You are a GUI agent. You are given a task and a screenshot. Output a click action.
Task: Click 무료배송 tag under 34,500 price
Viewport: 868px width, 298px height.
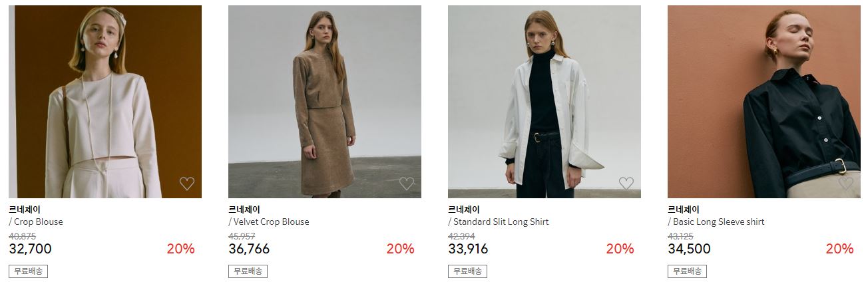[687, 271]
